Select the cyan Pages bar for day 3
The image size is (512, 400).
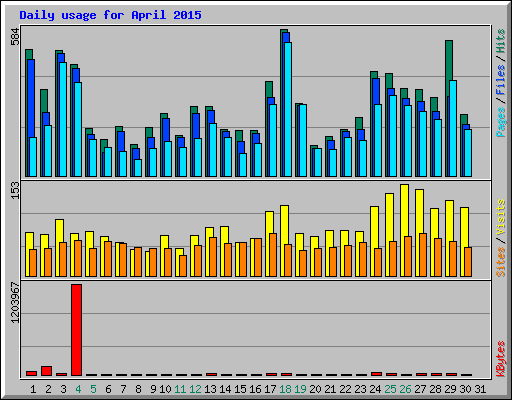pyautogui.click(x=63, y=119)
